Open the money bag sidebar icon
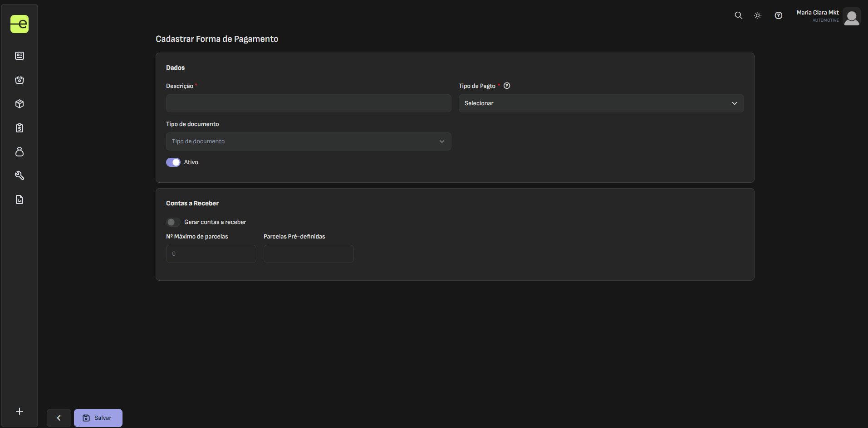 coord(20,152)
